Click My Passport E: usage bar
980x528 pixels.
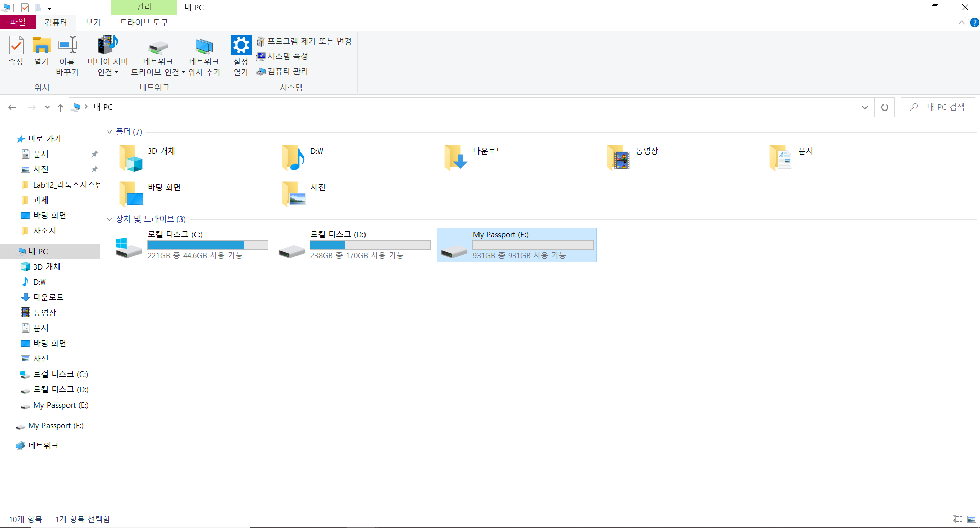533,245
